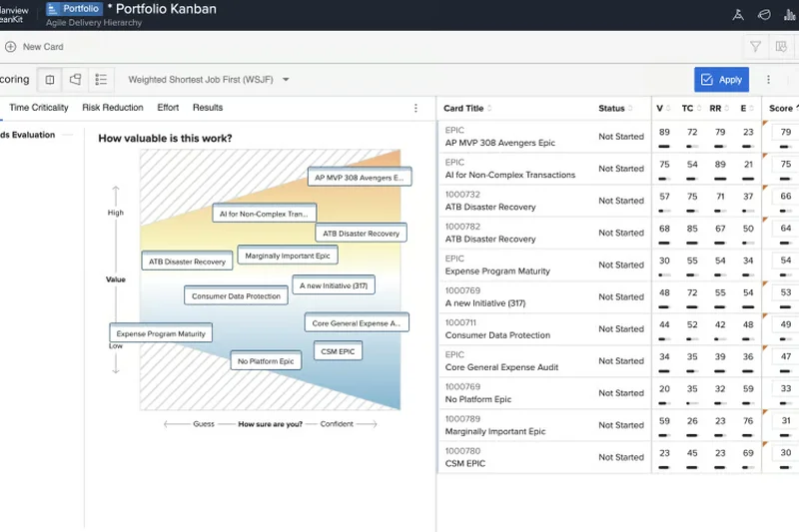799x532 pixels.
Task: Select A new Initiative (317) chart card
Action: (334, 285)
